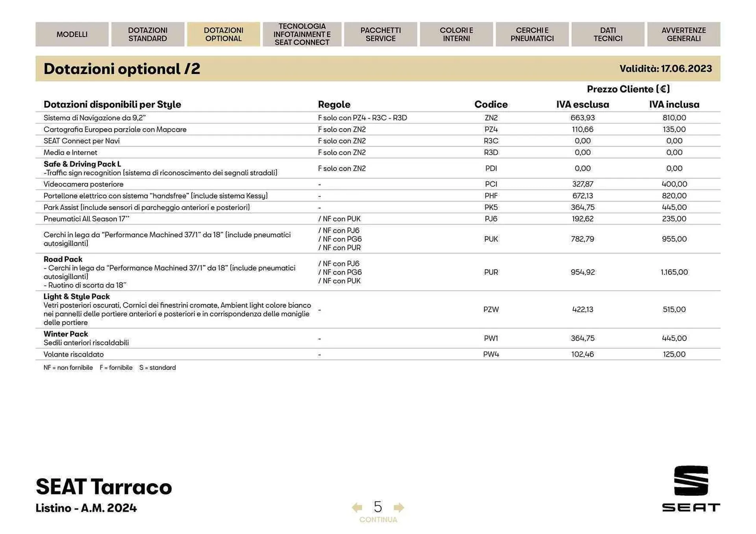756x534 pixels.
Task: Click the 'IVA inclusa' column header
Action: [x=674, y=104]
